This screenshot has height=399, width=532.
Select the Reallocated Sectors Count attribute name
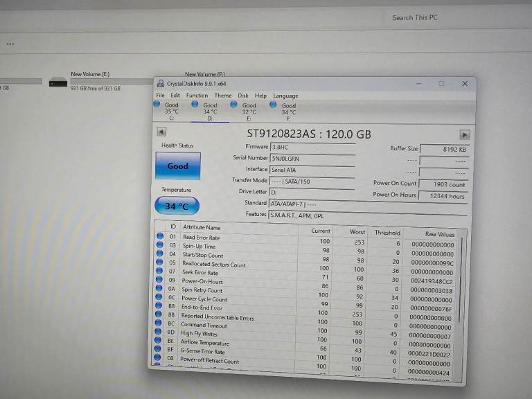[214, 264]
